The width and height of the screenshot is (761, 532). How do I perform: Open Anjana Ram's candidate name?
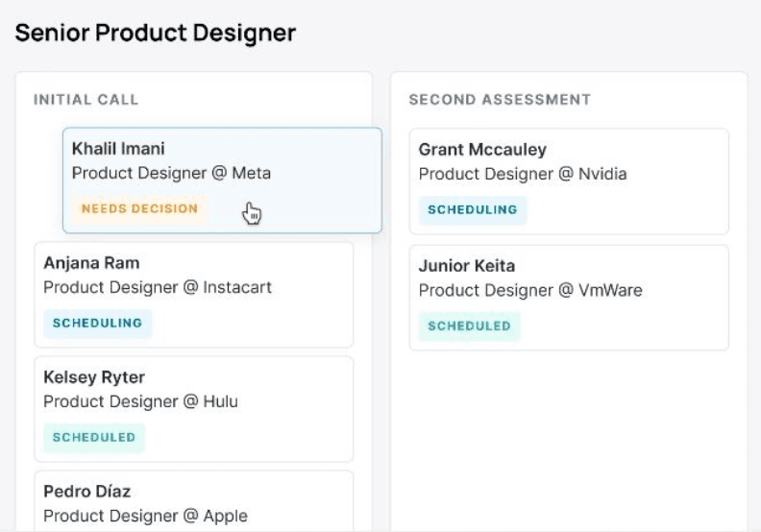coord(91,263)
